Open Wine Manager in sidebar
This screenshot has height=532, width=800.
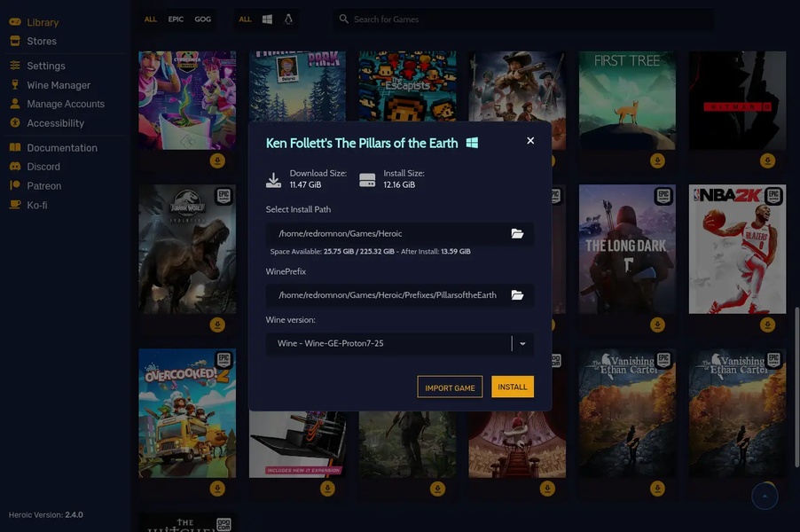pyautogui.click(x=59, y=85)
